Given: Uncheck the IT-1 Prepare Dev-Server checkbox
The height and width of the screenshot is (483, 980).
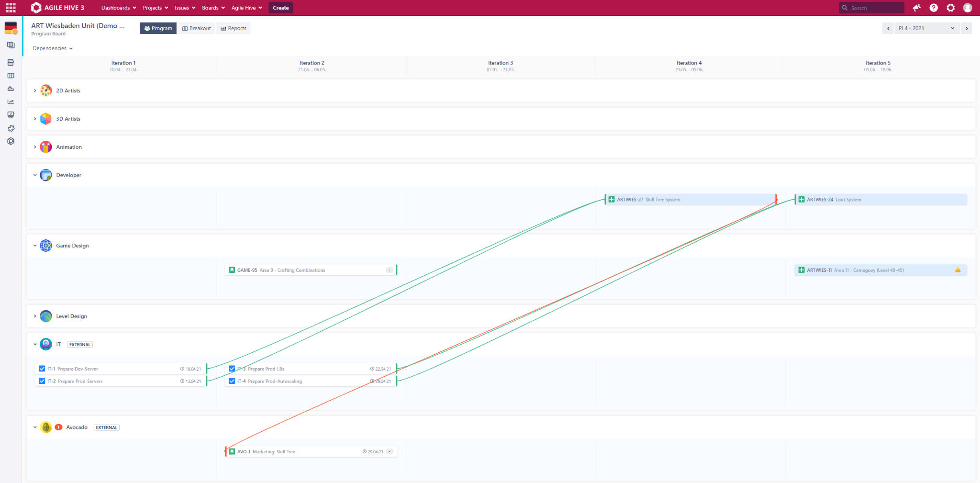Looking at the screenshot, I should 42,369.
